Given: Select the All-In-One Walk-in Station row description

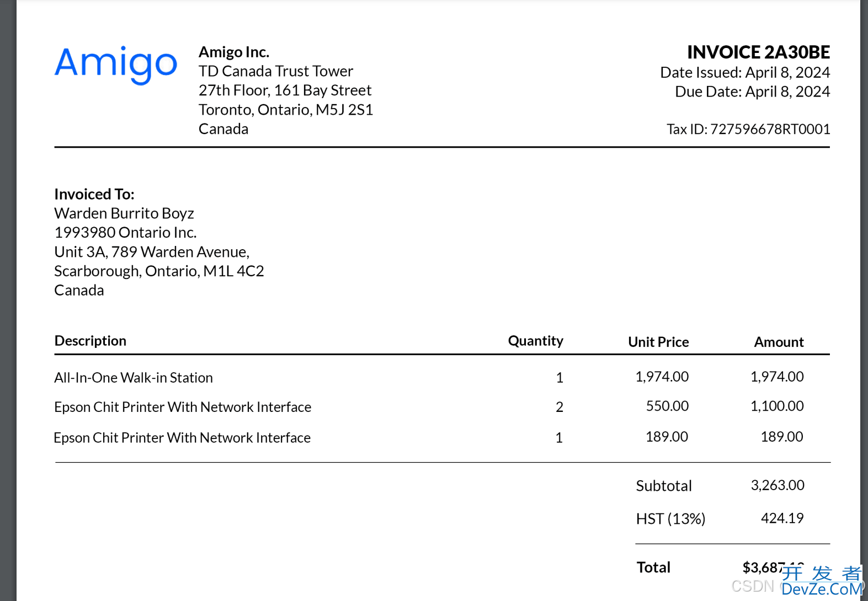Looking at the screenshot, I should click(134, 378).
